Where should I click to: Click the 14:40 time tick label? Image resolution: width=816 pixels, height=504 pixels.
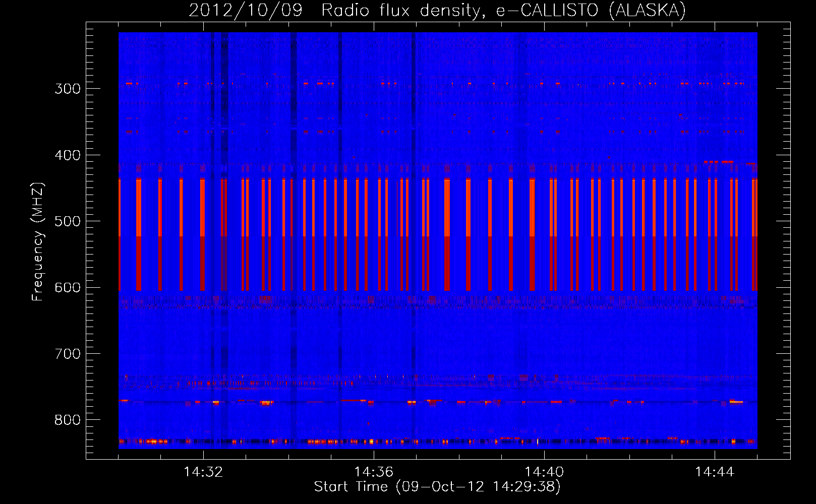[x=544, y=472]
